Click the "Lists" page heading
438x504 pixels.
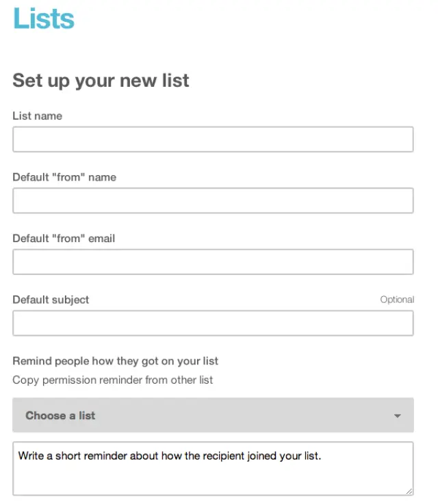43,18
